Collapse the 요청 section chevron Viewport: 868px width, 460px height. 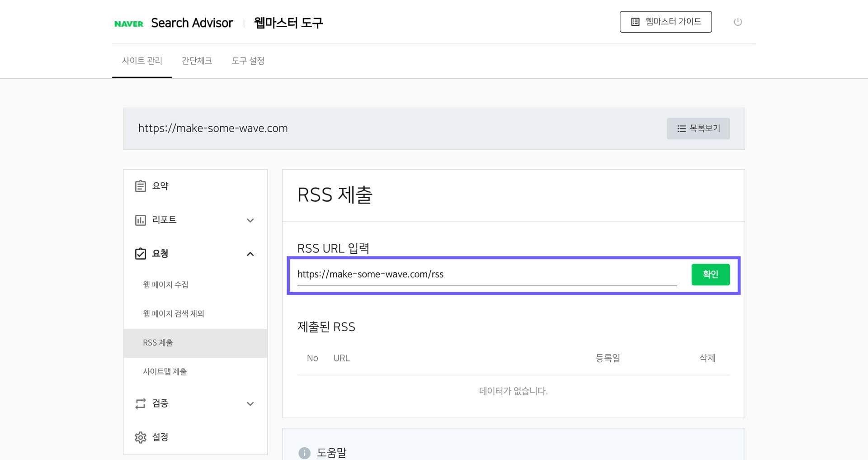point(250,254)
